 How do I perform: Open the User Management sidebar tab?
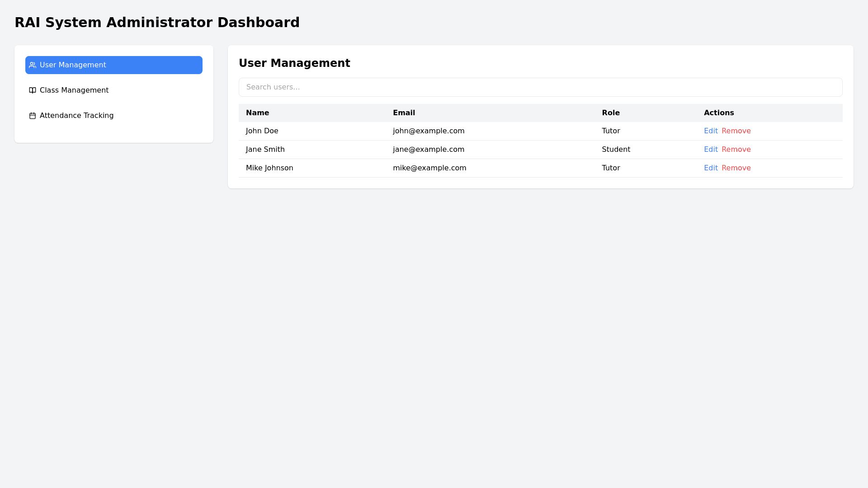pos(113,65)
